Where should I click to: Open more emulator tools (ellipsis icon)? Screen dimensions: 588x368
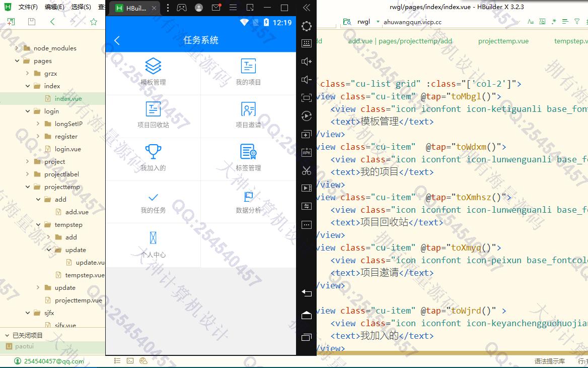pyautogui.click(x=307, y=224)
